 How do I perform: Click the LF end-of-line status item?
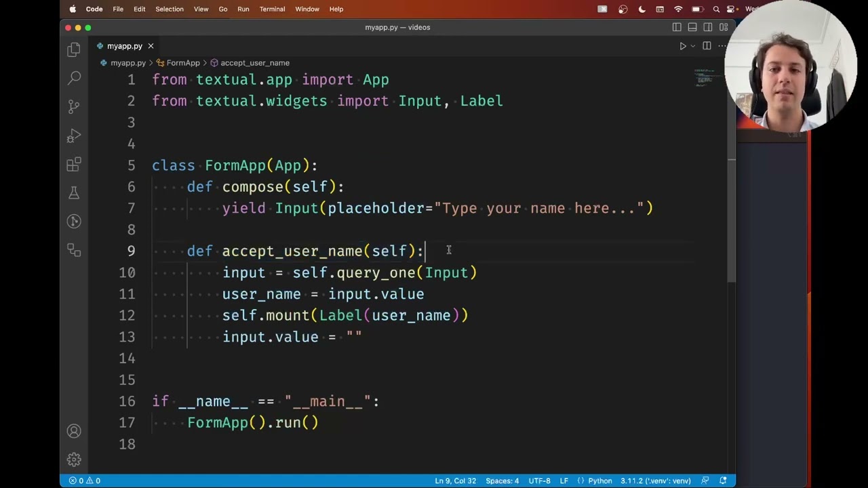(x=564, y=481)
